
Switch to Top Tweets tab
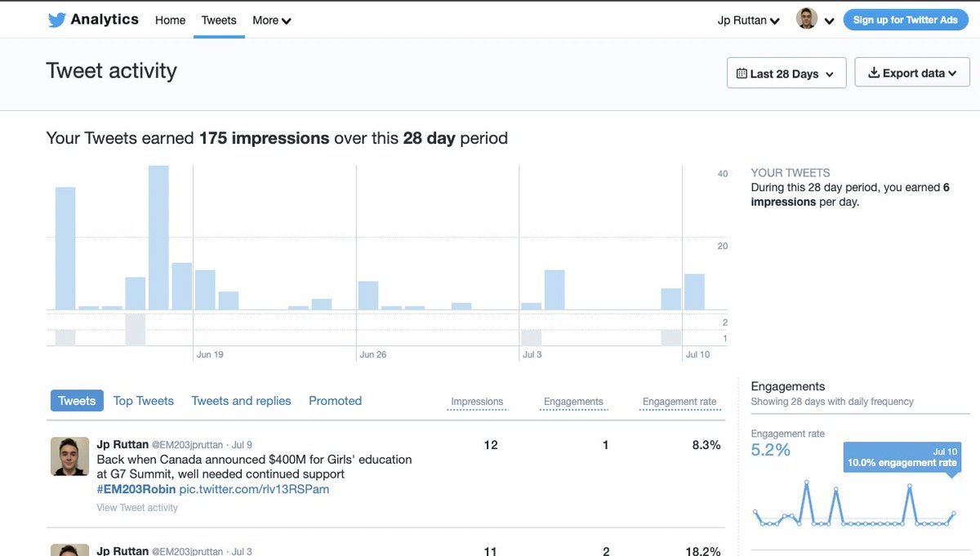click(x=144, y=401)
